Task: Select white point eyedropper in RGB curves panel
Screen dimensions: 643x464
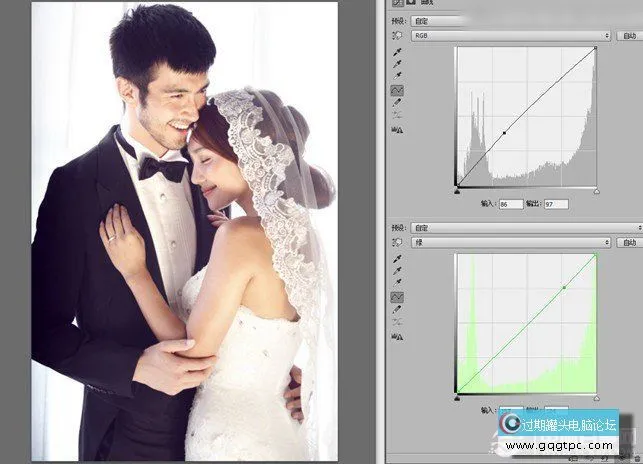Action: click(397, 75)
